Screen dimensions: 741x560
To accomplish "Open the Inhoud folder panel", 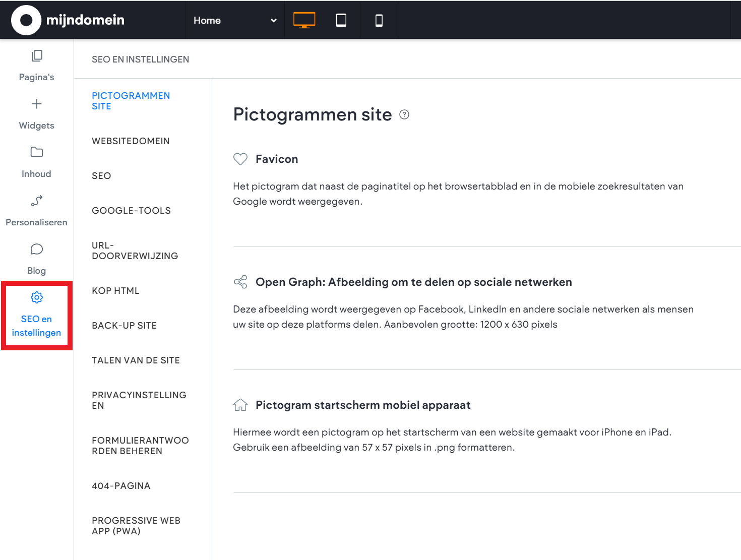I will tap(36, 162).
